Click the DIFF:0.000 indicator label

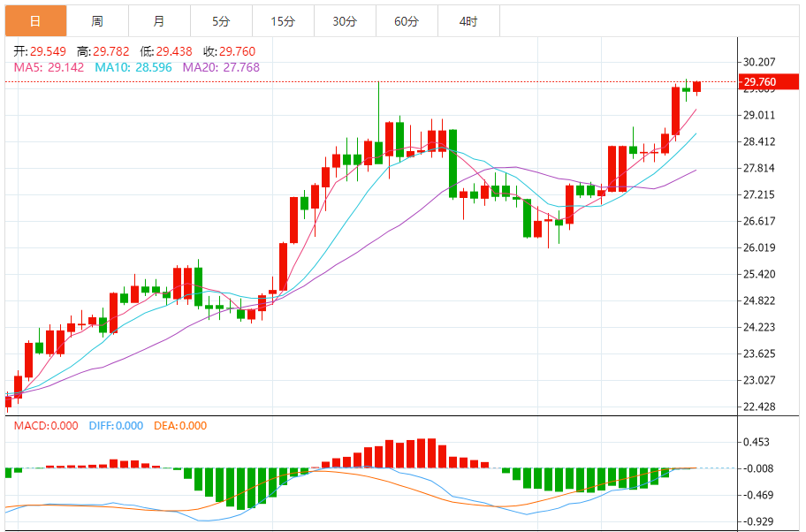(116, 426)
